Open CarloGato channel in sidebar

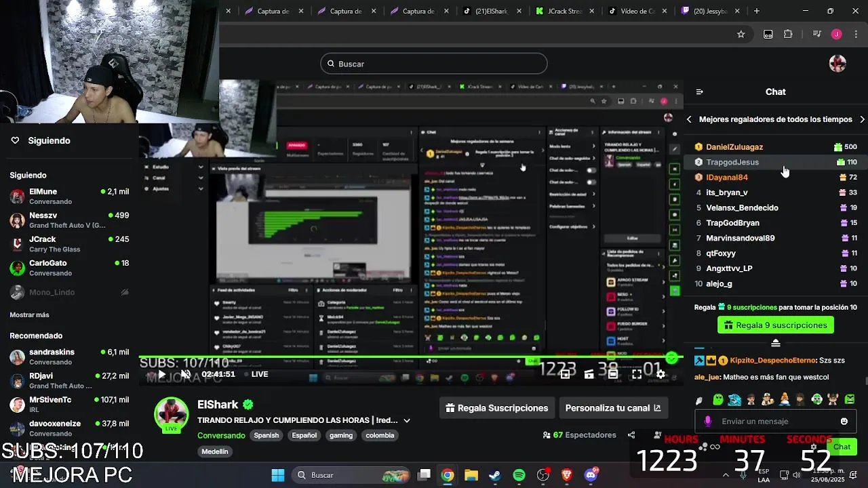click(x=68, y=268)
